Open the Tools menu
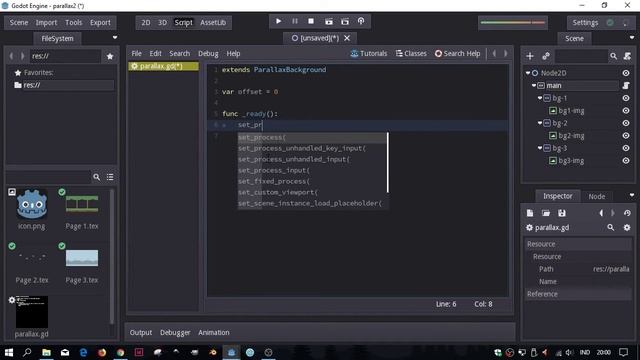 (x=73, y=22)
